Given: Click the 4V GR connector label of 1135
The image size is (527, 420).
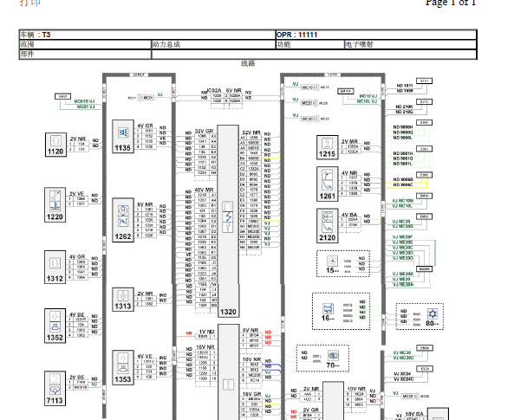Looking at the screenshot, I should pyautogui.click(x=146, y=126).
